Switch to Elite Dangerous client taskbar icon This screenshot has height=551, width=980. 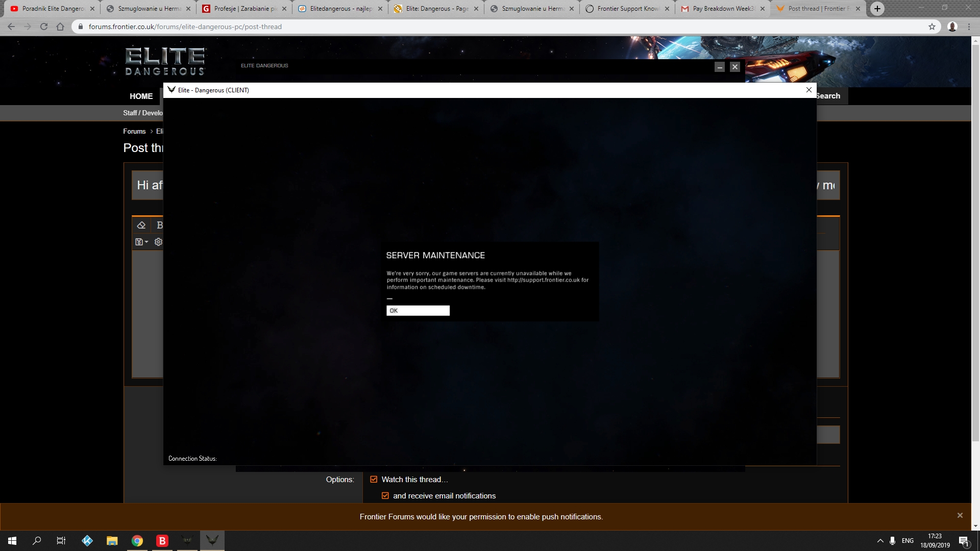(x=212, y=541)
